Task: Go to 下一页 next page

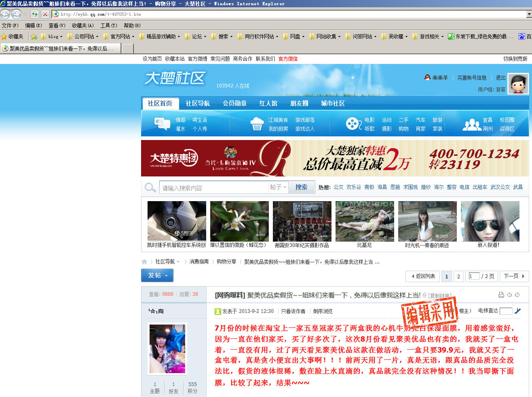Action: (514, 276)
